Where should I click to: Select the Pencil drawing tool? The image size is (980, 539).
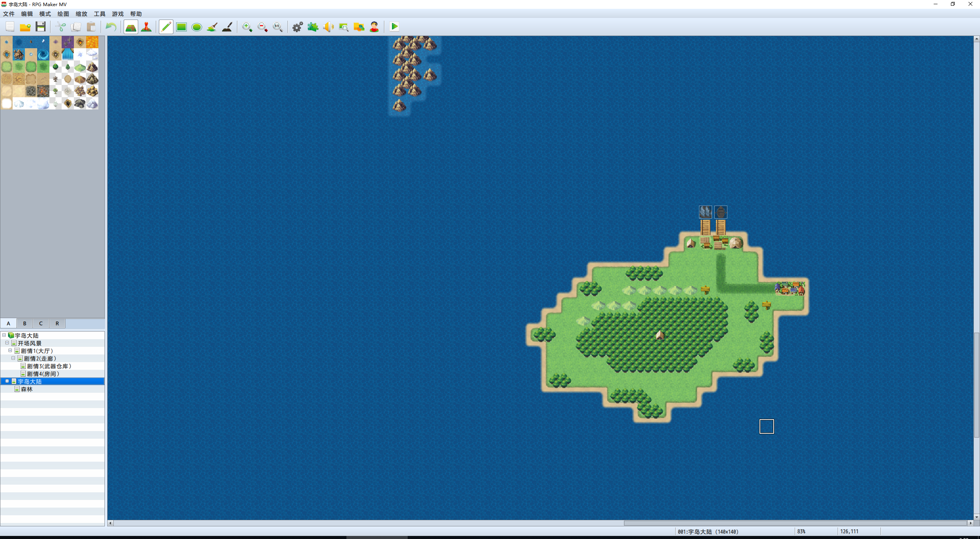pos(166,27)
